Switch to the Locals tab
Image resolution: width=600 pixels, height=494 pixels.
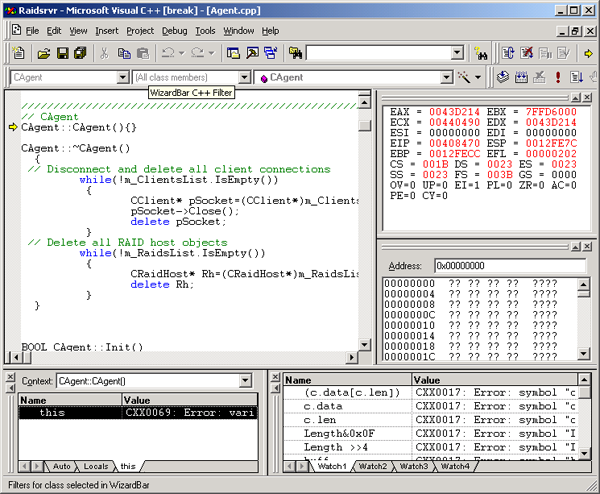(96, 466)
